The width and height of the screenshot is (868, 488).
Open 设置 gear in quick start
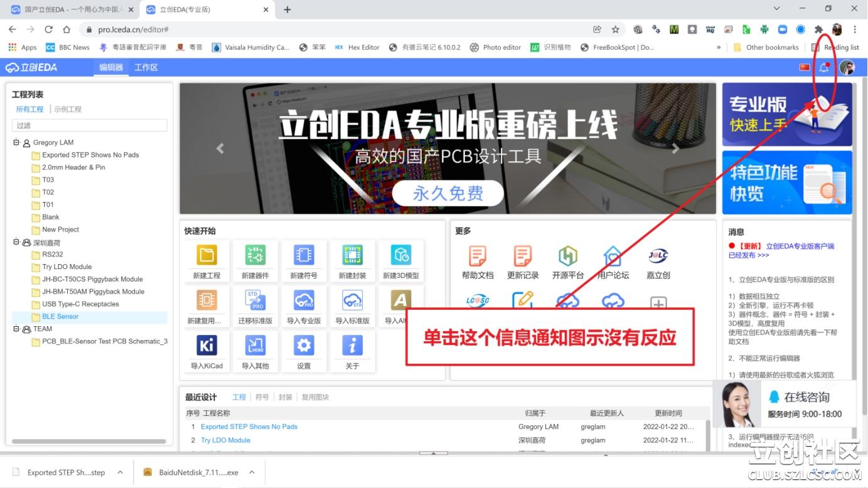(304, 346)
